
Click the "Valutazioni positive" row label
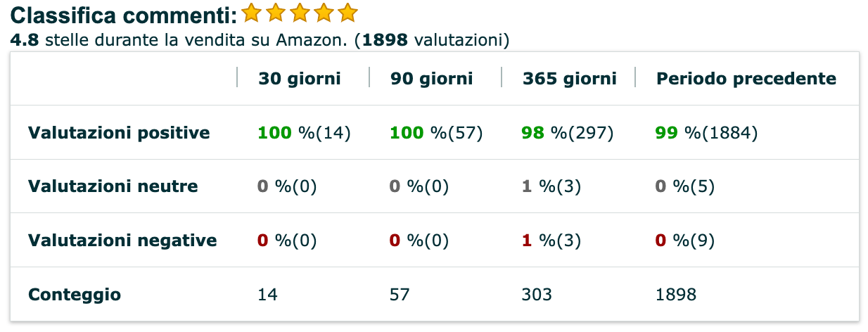[x=119, y=132]
